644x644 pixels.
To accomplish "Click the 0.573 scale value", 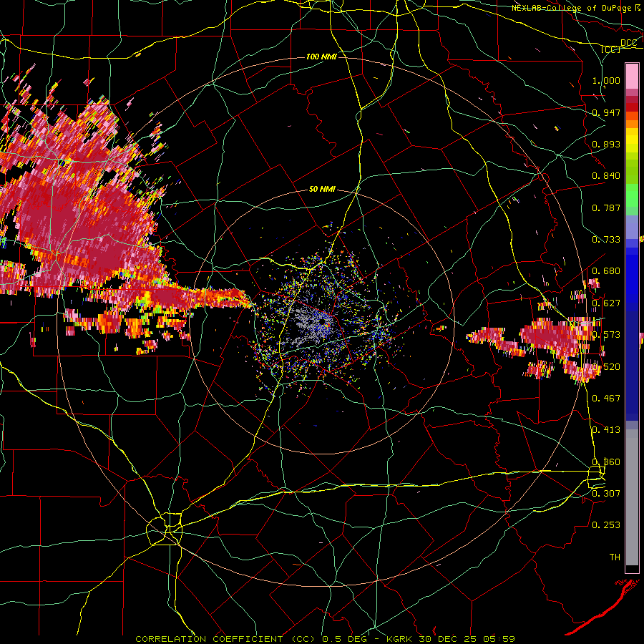I will click(x=606, y=335).
